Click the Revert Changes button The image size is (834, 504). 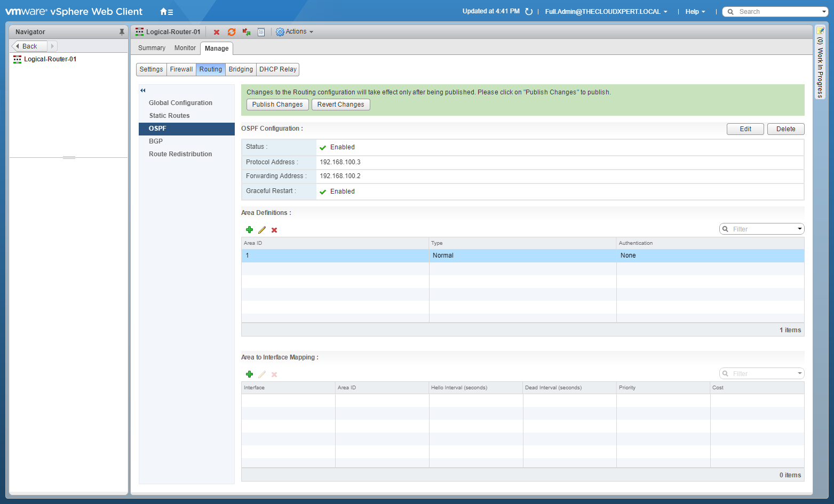[340, 105]
